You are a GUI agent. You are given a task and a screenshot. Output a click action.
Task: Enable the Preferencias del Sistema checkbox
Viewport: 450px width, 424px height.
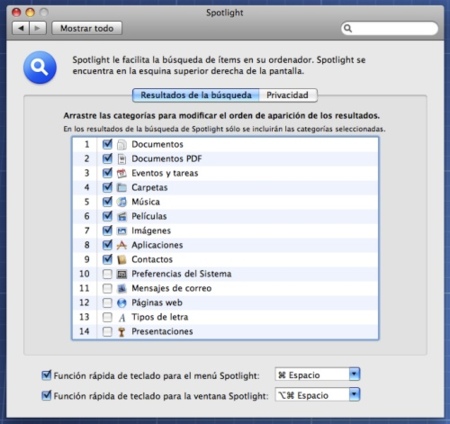[x=107, y=274]
